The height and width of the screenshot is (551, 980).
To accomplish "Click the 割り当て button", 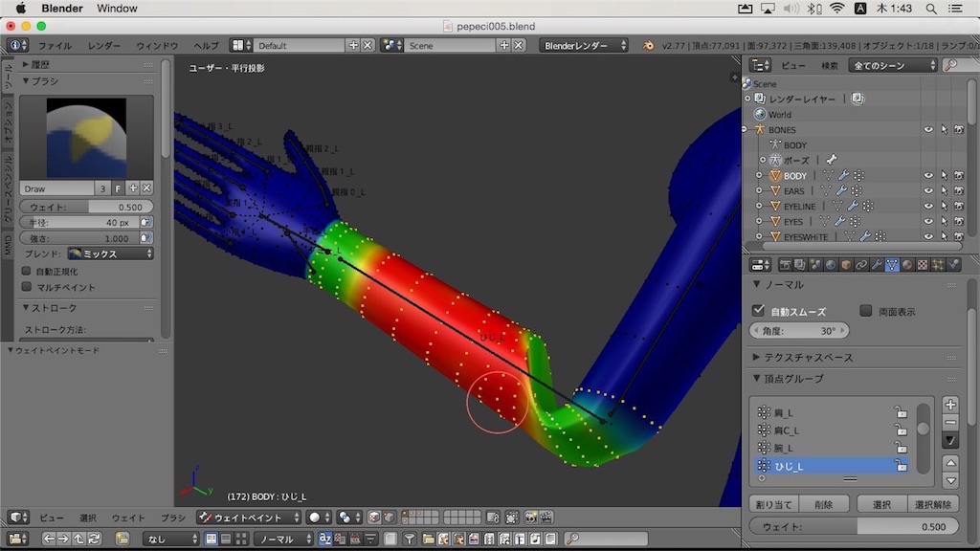I will 773,504.
